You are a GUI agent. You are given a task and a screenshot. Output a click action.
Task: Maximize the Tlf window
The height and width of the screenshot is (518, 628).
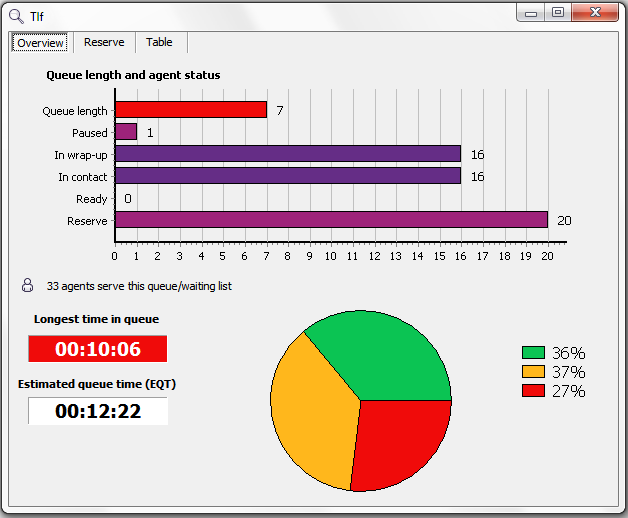click(558, 13)
